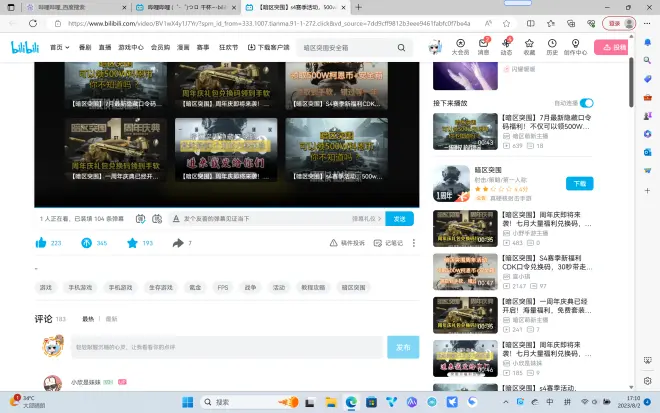Expand the 弹幕礼仪 chevron link
This screenshot has width=660, height=413.
(367, 219)
